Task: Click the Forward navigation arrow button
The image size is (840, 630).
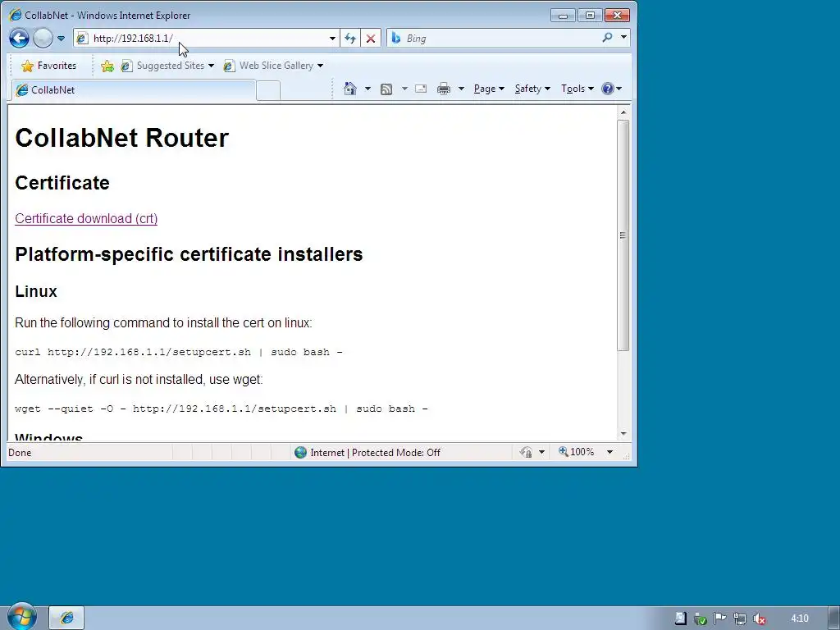Action: point(43,38)
